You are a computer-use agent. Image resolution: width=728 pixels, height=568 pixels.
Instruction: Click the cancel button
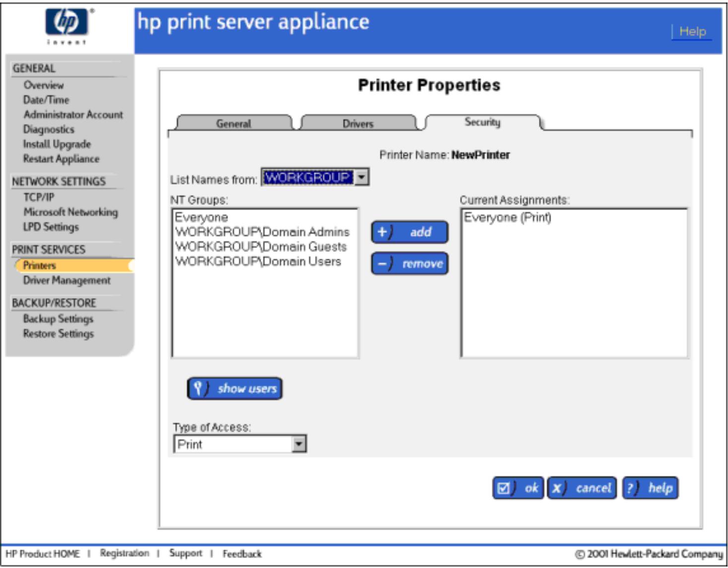(582, 489)
